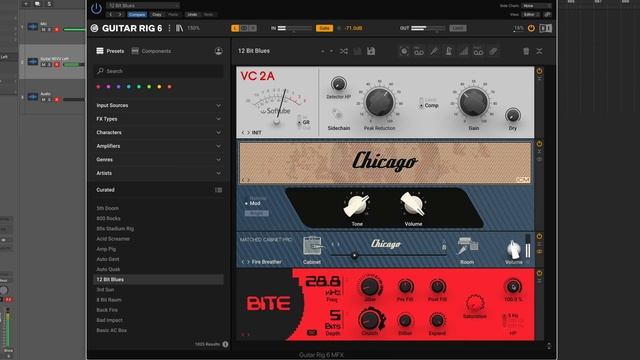Open the metronome tool in the rack toolbar
This screenshot has width=640, height=360.
(x=449, y=51)
